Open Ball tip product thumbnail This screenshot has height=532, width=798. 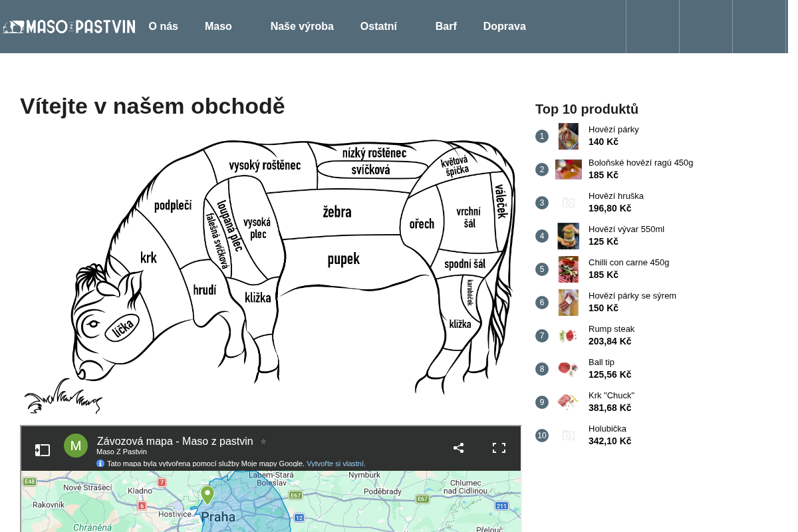point(569,369)
